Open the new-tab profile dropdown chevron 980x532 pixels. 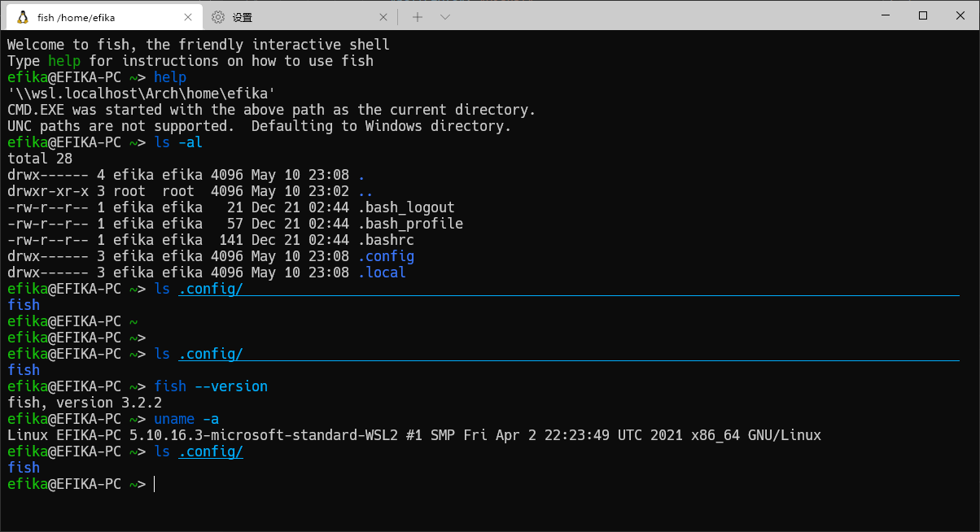(444, 17)
